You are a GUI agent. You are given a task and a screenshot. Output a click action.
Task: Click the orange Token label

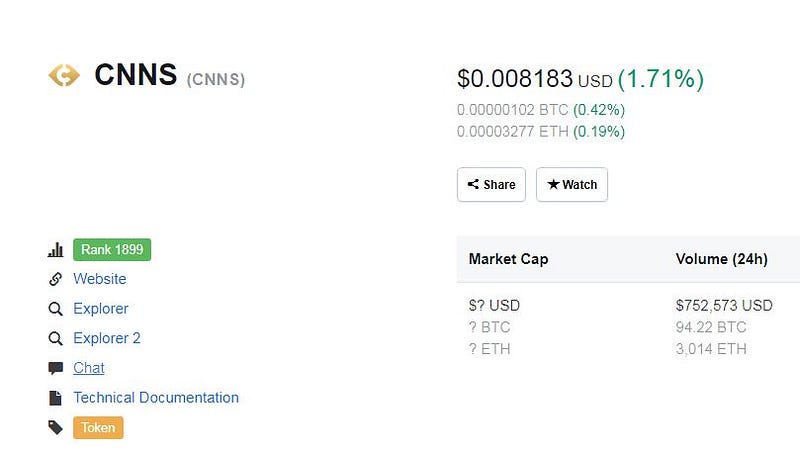pyautogui.click(x=98, y=427)
